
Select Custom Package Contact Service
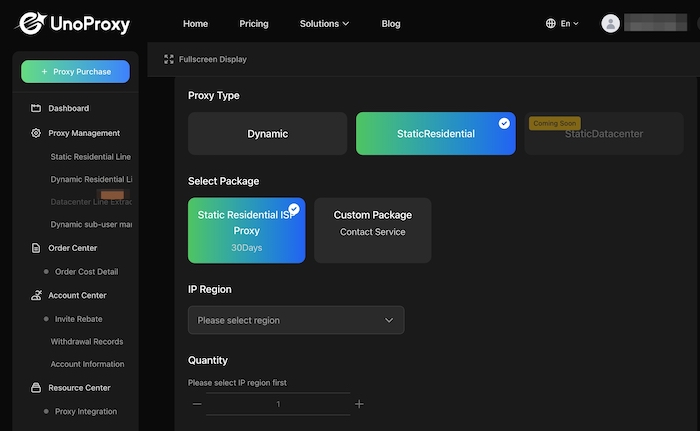pyautogui.click(x=372, y=230)
